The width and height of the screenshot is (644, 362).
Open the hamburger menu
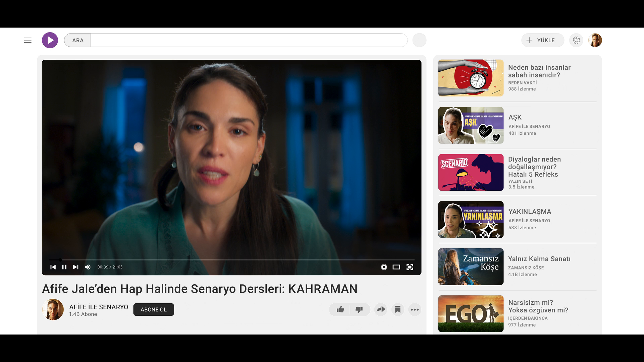click(28, 40)
